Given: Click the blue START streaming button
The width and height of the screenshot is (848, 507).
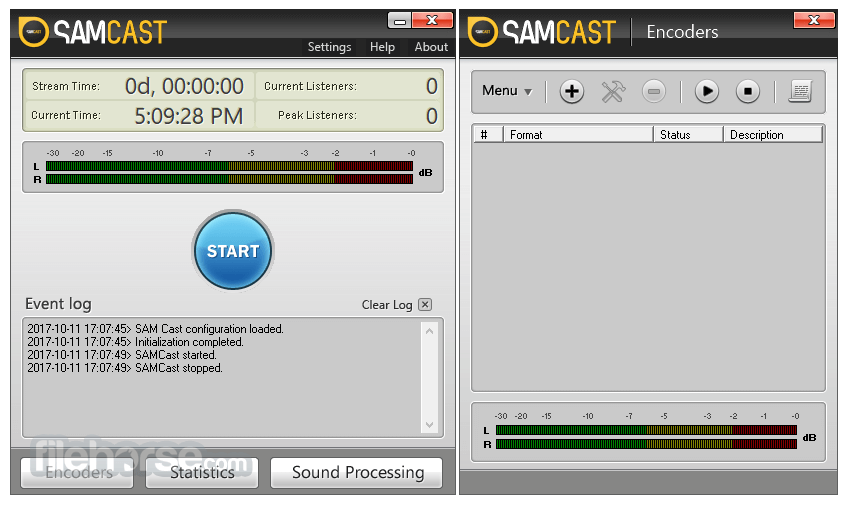Looking at the screenshot, I should click(233, 251).
